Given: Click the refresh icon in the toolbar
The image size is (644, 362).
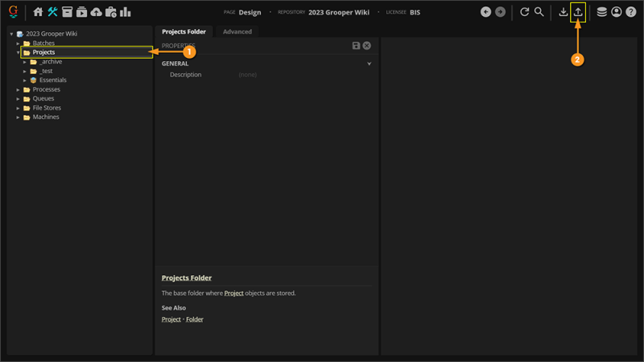Looking at the screenshot, I should coord(525,12).
